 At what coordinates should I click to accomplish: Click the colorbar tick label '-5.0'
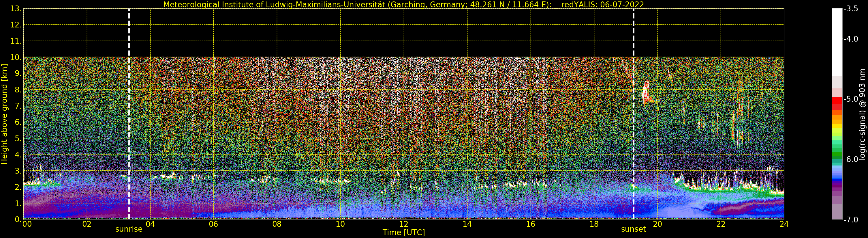(x=851, y=99)
